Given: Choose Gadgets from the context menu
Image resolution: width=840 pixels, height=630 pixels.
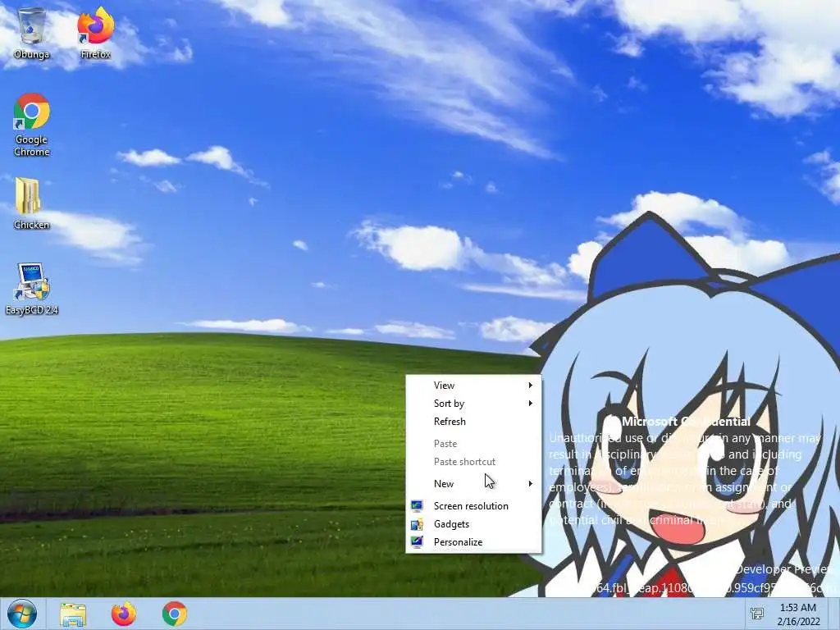Looking at the screenshot, I should coord(473,524).
